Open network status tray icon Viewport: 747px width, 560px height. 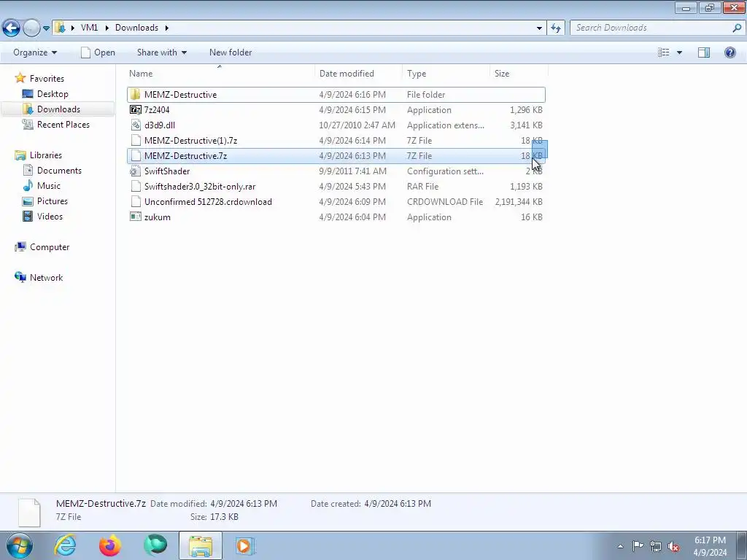[x=656, y=546]
